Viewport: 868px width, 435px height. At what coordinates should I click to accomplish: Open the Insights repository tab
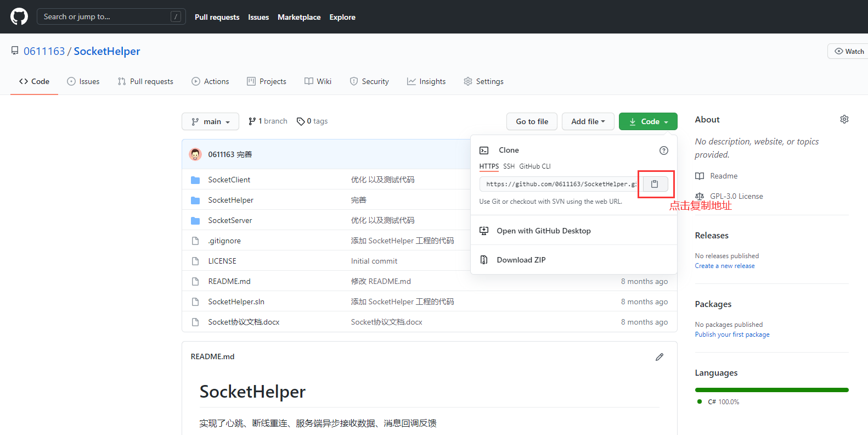pos(426,81)
